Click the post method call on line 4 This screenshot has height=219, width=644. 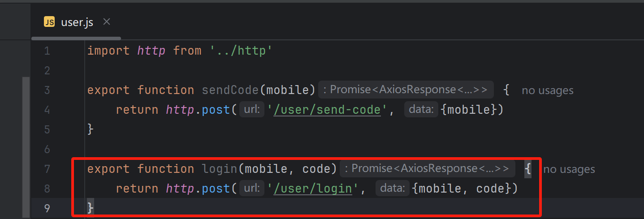pos(216,110)
